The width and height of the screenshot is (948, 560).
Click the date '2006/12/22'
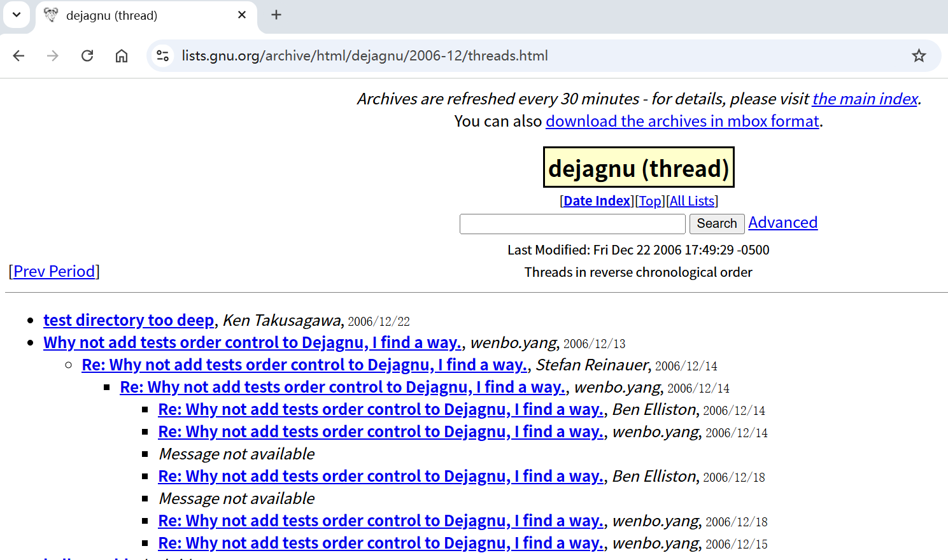[379, 321]
